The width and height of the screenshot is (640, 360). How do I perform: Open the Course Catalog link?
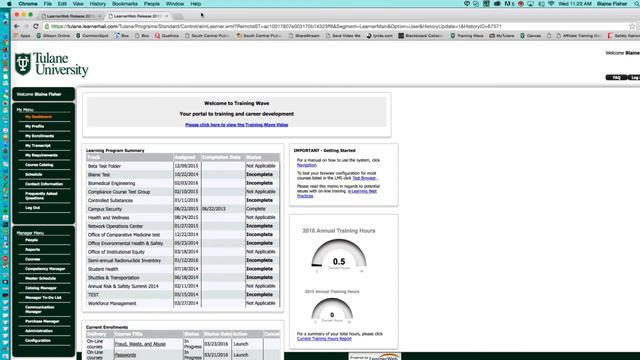(39, 165)
